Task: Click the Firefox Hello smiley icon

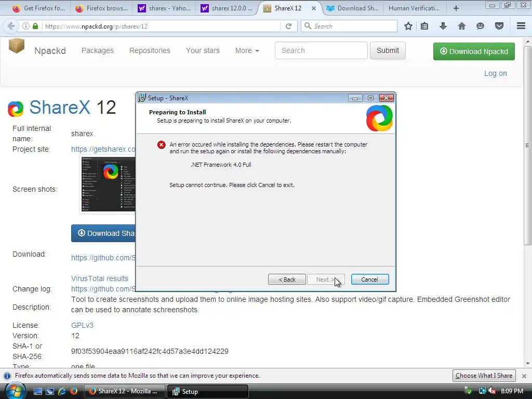Action: click(480, 26)
